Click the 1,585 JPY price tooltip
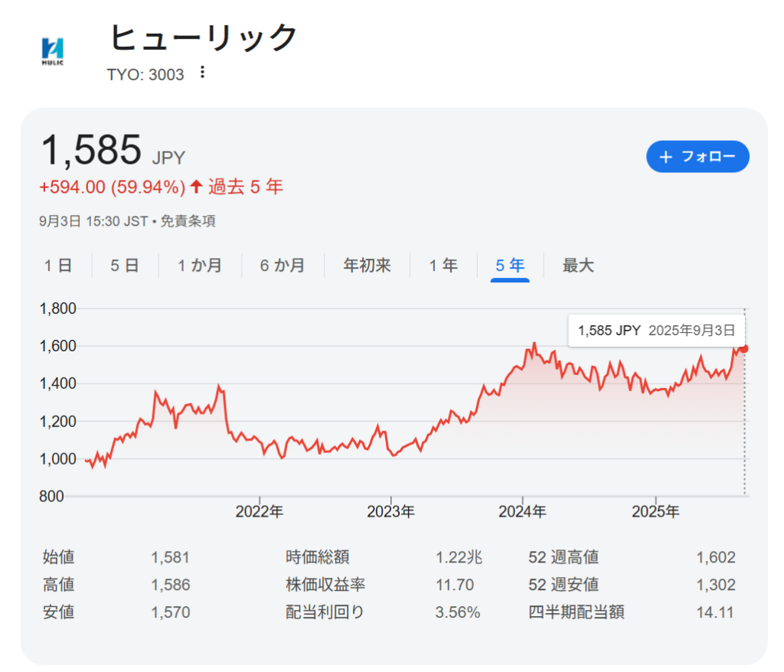 tap(655, 331)
